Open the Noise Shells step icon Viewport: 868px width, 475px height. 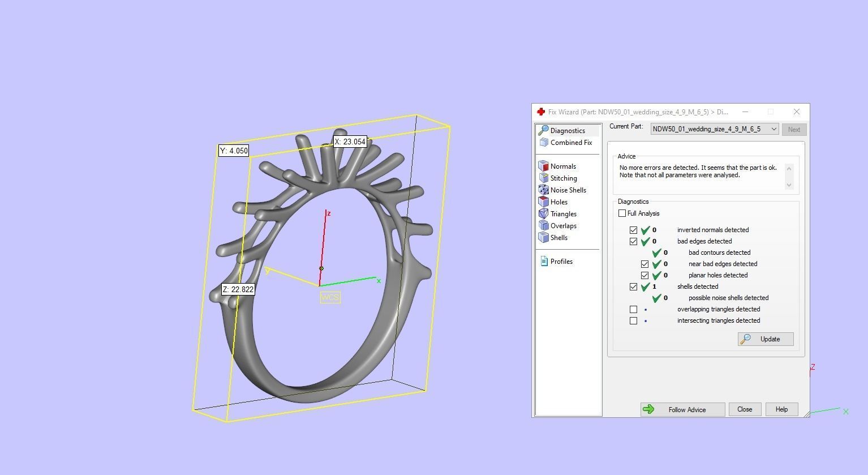coord(543,190)
